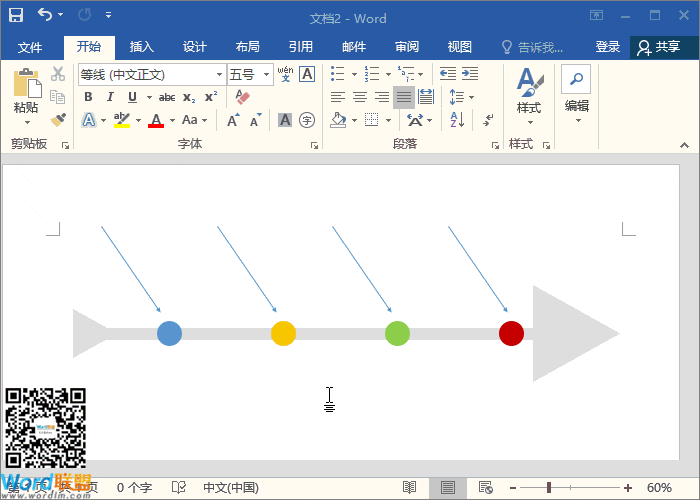
Task: Apply distributed alignment
Action: (x=426, y=97)
